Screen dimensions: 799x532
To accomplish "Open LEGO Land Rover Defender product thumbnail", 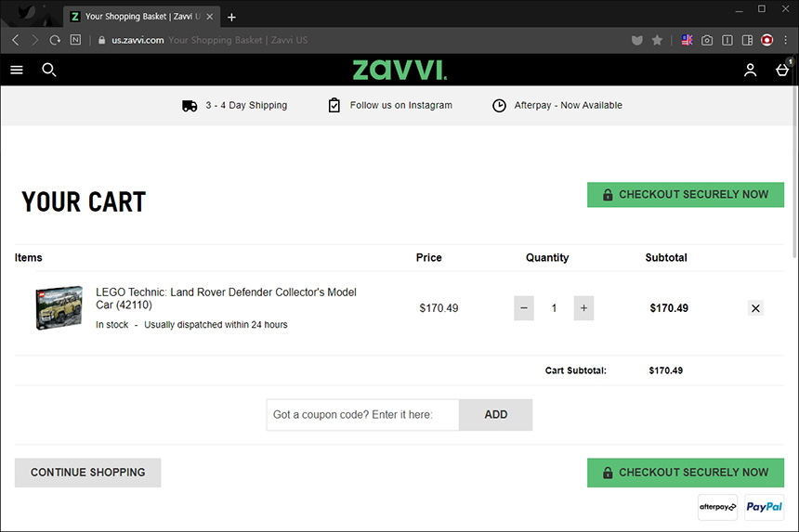I will [x=59, y=307].
